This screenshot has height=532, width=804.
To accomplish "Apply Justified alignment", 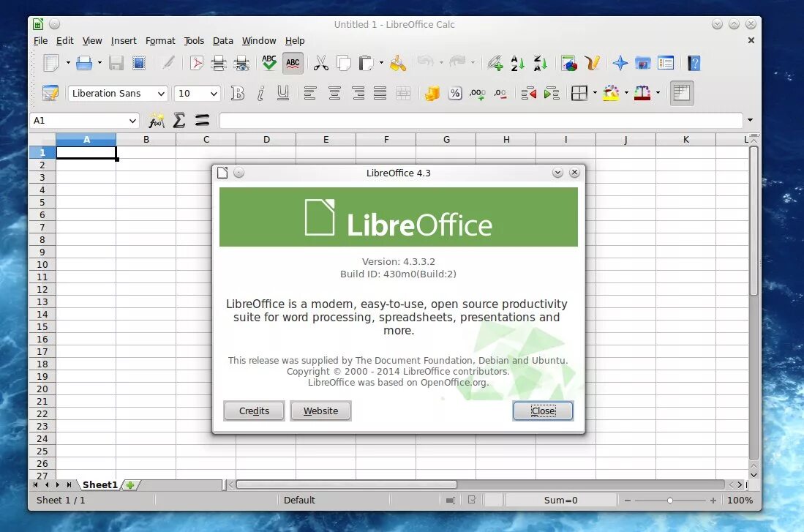I will pyautogui.click(x=380, y=93).
